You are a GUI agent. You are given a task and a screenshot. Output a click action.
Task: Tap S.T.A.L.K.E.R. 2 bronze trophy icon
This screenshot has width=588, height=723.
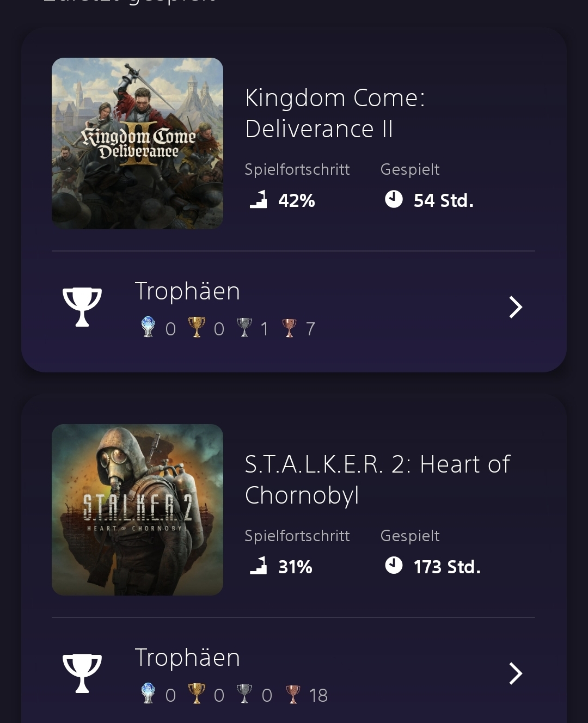[x=293, y=694]
